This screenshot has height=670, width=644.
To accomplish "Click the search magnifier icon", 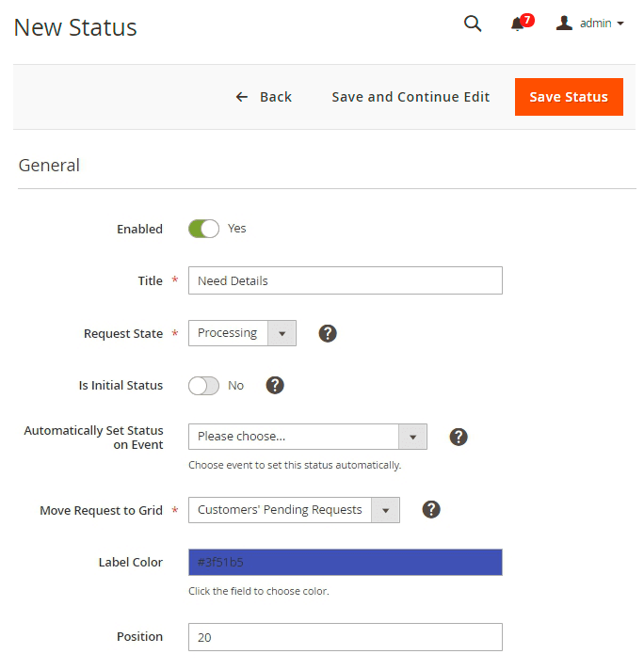I will (x=473, y=24).
